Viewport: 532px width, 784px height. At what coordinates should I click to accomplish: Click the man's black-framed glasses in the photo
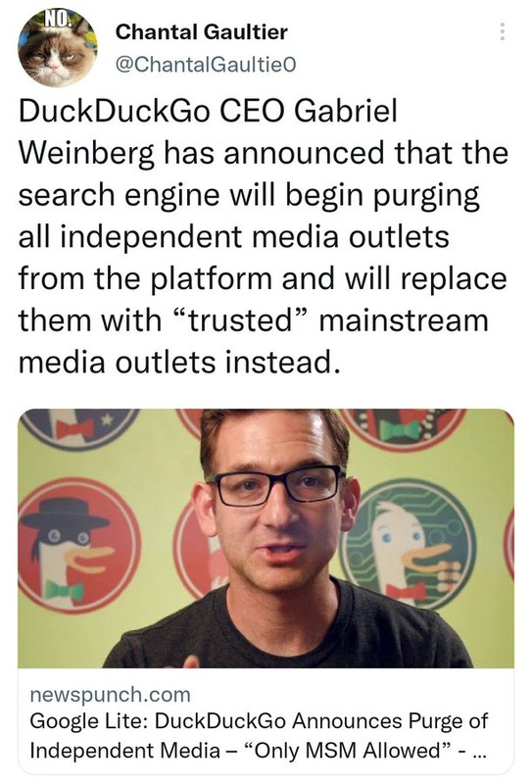tap(278, 485)
